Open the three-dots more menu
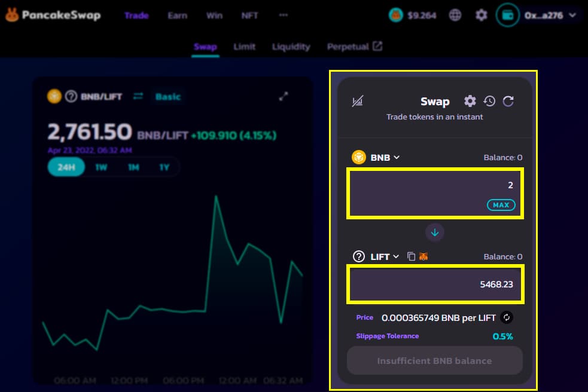The image size is (588, 392). 284,16
